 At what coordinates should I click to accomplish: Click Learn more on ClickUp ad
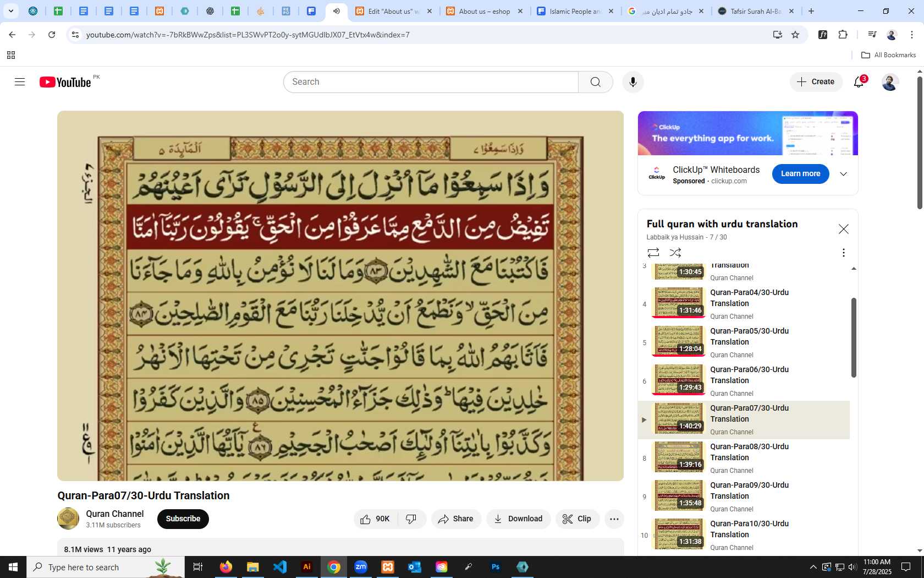pyautogui.click(x=800, y=174)
